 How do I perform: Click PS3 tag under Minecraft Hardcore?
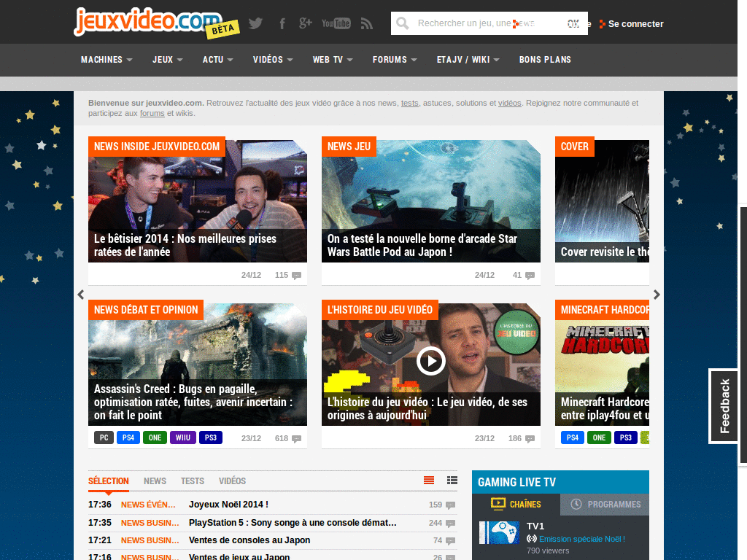point(625,437)
